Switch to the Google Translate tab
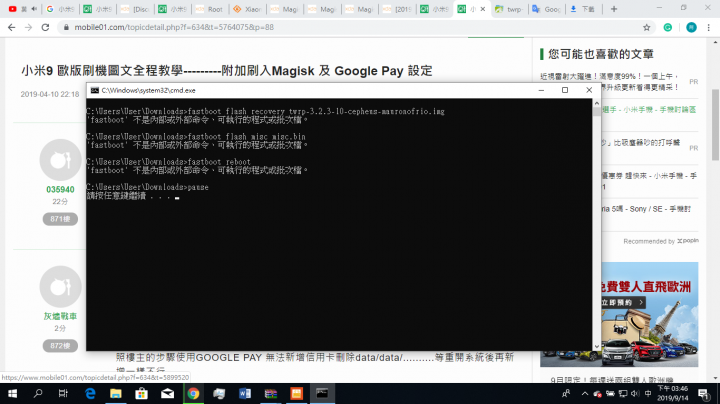 coord(546,9)
